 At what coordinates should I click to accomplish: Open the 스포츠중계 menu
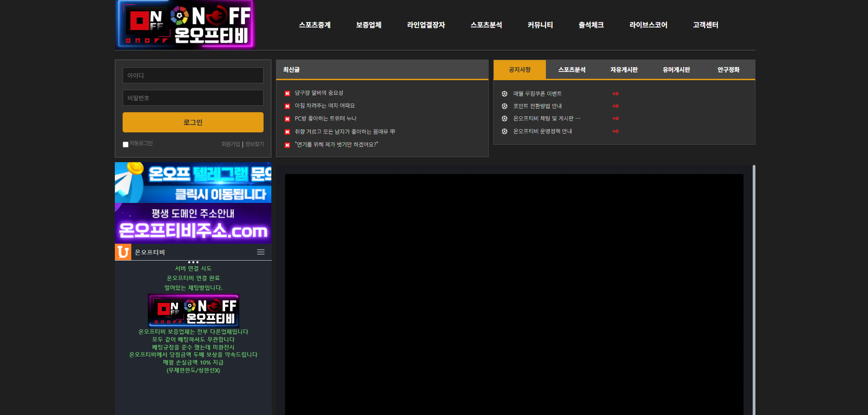pos(315,25)
